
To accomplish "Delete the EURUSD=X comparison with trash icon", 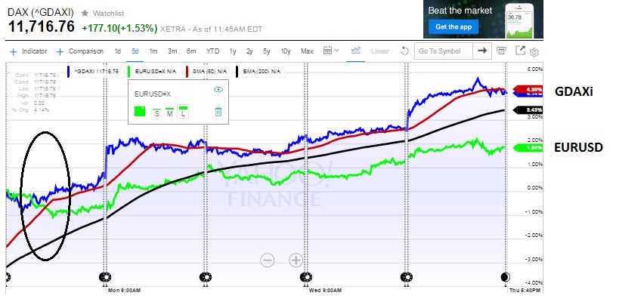I will coord(218,111).
